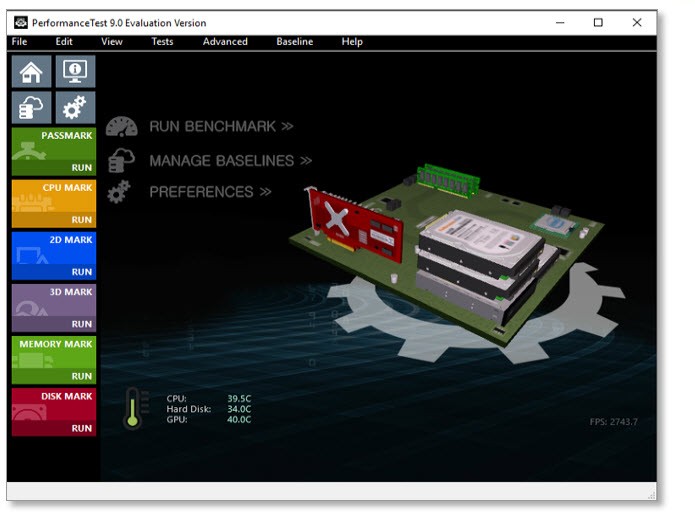Minimize the PerformanceTest window
695x515 pixels.
pyautogui.click(x=560, y=23)
